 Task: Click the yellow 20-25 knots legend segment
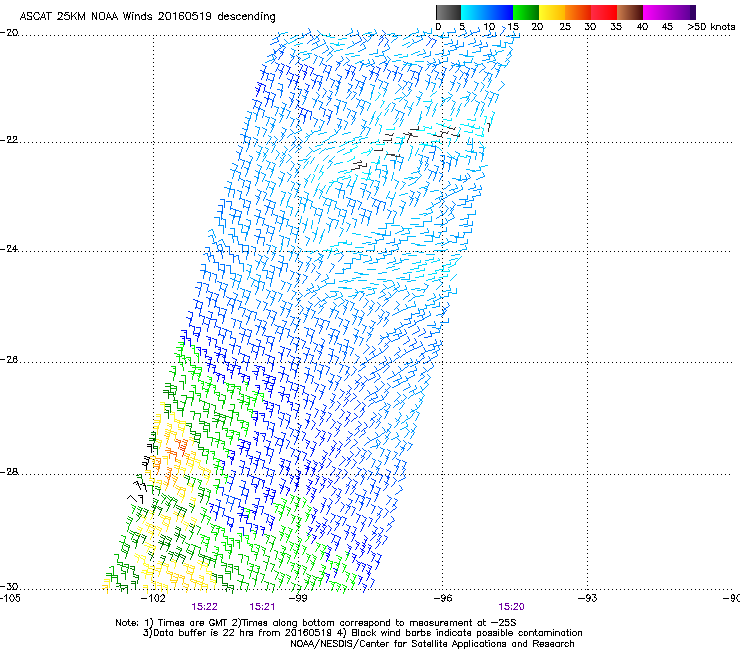[x=552, y=12]
